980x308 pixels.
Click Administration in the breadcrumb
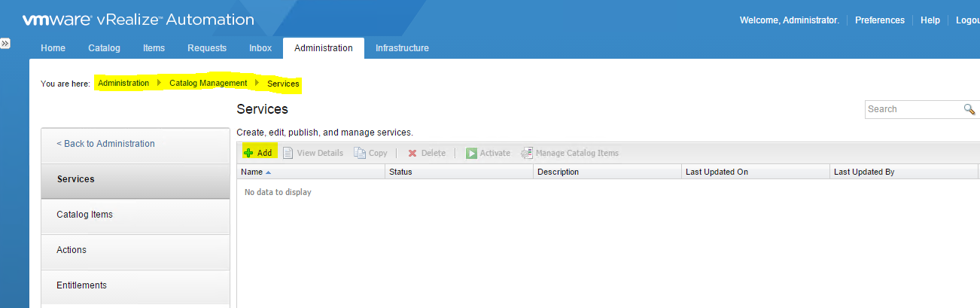(x=123, y=83)
